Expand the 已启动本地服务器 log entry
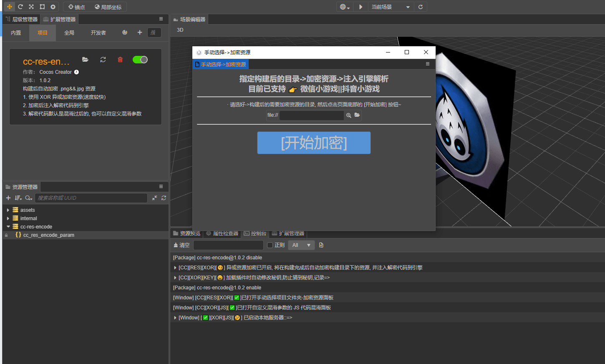The width and height of the screenshot is (605, 364). [175, 318]
